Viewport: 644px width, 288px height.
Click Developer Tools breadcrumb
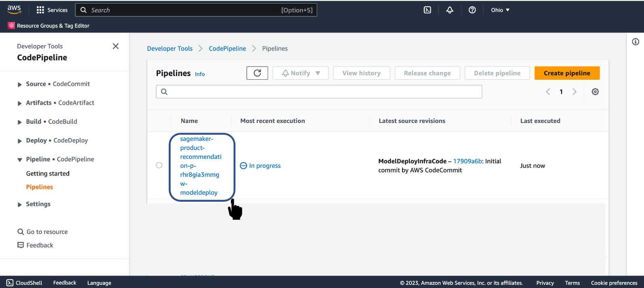click(x=170, y=49)
